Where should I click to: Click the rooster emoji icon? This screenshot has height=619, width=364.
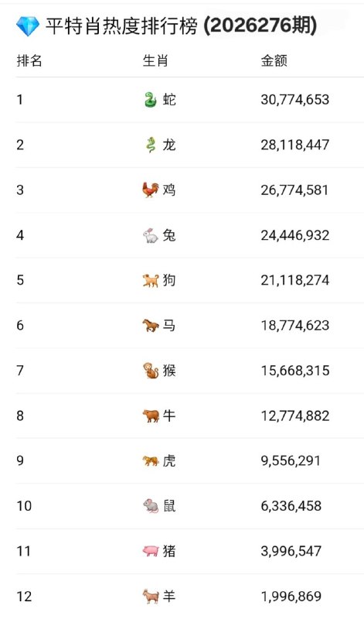[150, 190]
